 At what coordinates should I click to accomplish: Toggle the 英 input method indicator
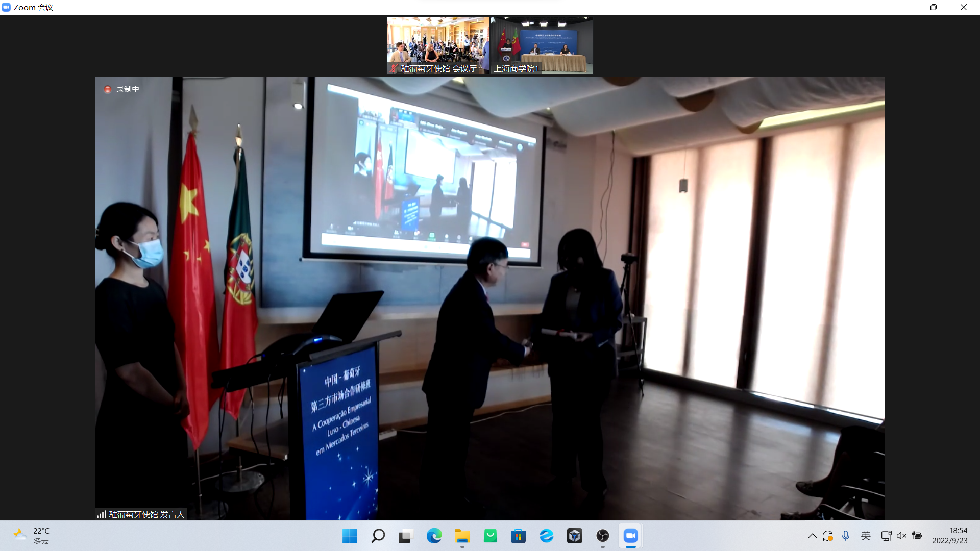(x=866, y=536)
